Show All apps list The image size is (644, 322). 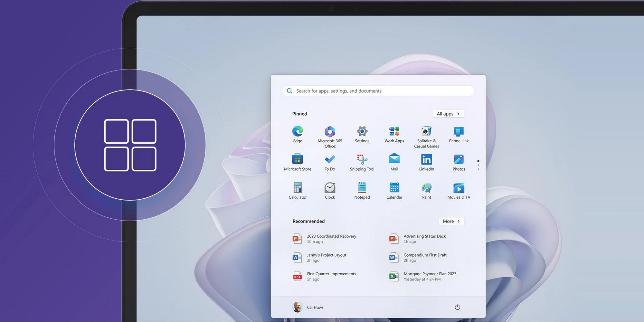coord(448,114)
